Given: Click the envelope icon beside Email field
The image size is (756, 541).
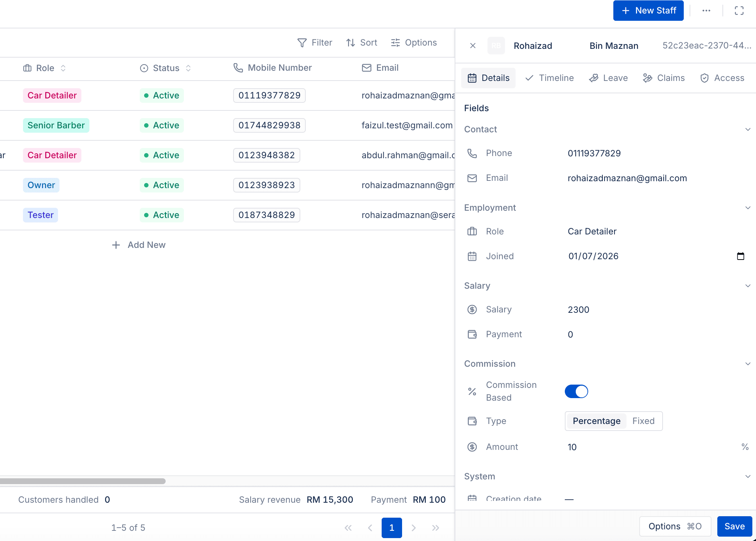Looking at the screenshot, I should (x=472, y=178).
